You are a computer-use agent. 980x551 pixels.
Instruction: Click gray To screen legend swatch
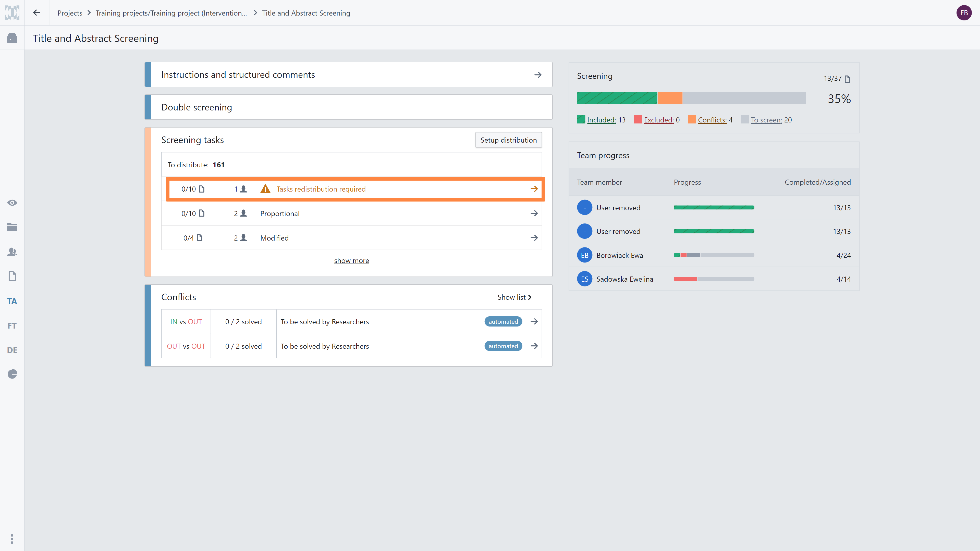click(x=745, y=119)
